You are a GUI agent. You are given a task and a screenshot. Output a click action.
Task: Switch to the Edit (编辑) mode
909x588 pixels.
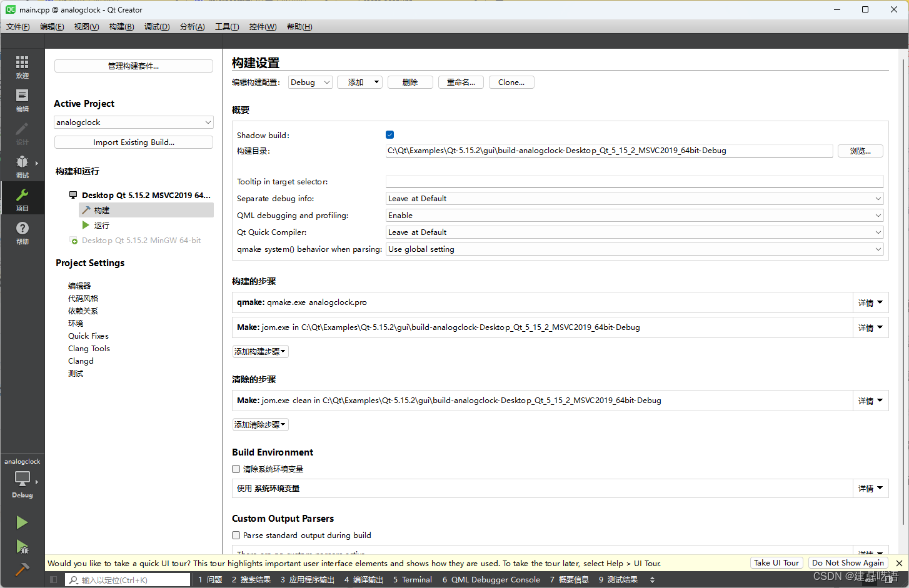pyautogui.click(x=23, y=100)
